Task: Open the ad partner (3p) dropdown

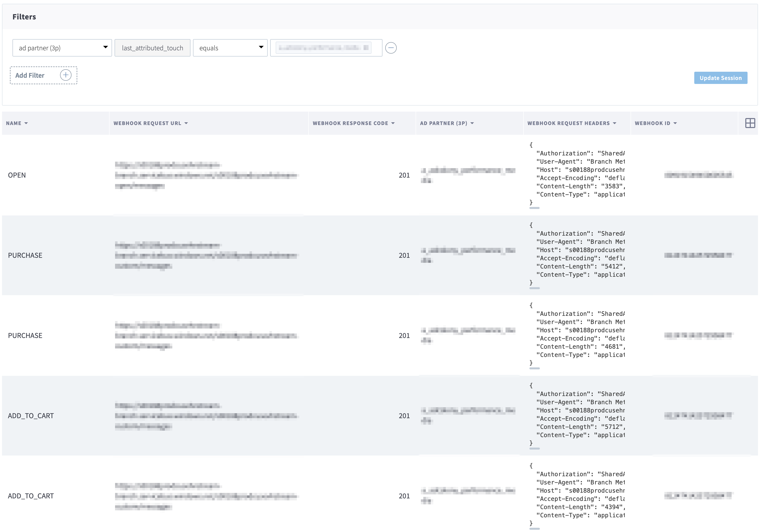Action: pos(62,48)
